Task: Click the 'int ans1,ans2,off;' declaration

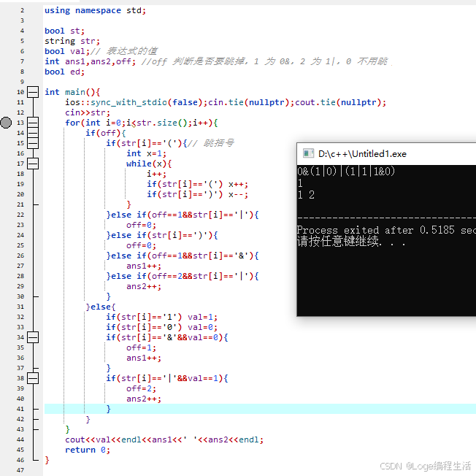Action: [x=90, y=61]
